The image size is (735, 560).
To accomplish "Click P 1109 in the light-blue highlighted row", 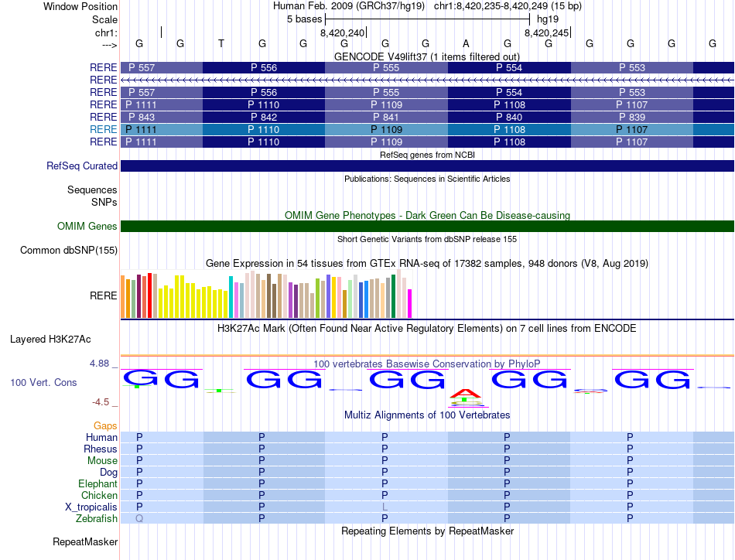I will 386,129.
